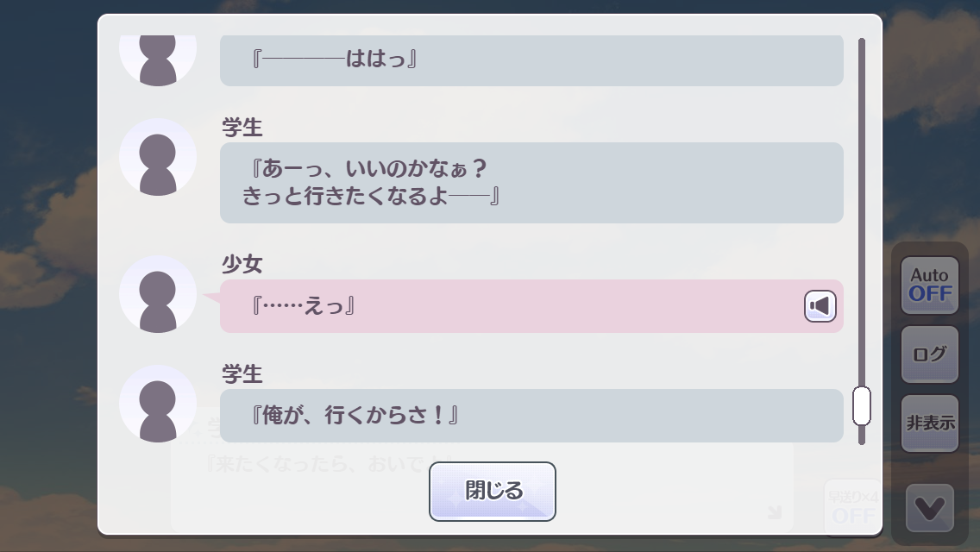Click the avatar beside 『あーっ、いいのかなぁ？』
This screenshot has height=552, width=980.
158,157
